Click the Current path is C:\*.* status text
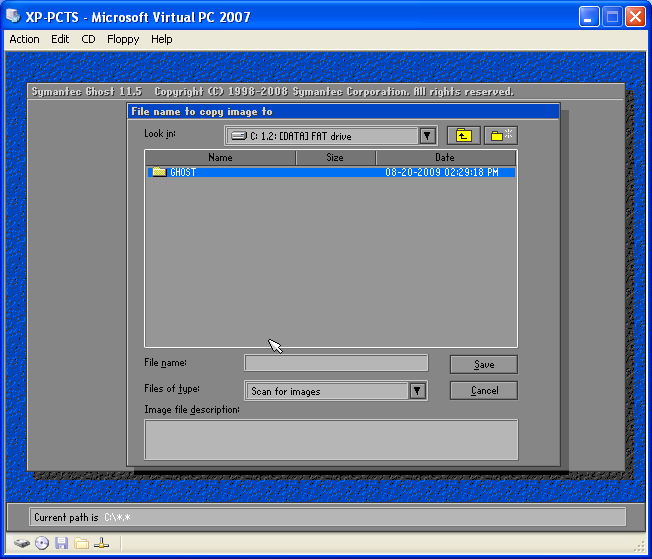This screenshot has width=652, height=559. [x=82, y=517]
